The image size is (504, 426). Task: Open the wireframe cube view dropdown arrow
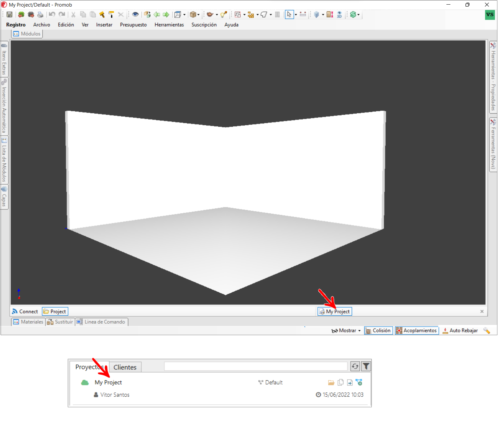[x=184, y=14]
